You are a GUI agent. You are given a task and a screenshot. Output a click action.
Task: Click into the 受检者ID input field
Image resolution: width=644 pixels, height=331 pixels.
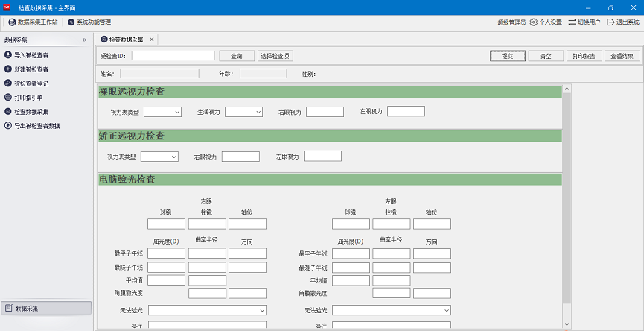coord(173,56)
